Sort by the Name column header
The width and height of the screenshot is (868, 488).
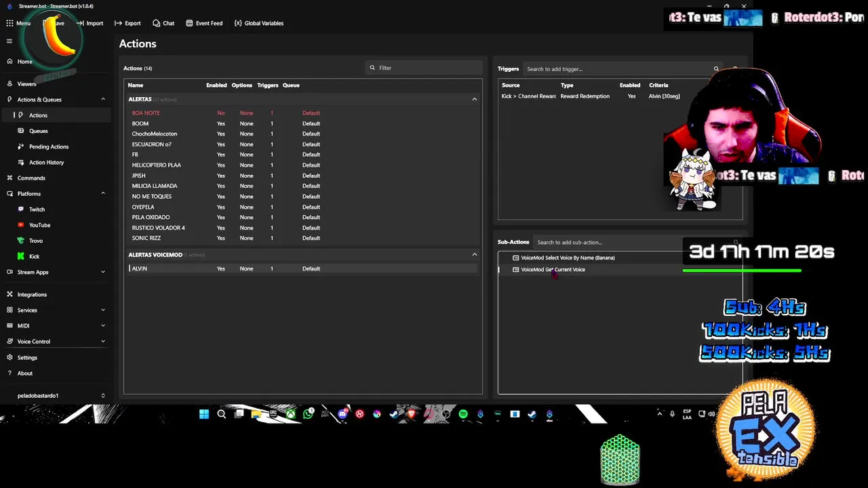(136, 85)
